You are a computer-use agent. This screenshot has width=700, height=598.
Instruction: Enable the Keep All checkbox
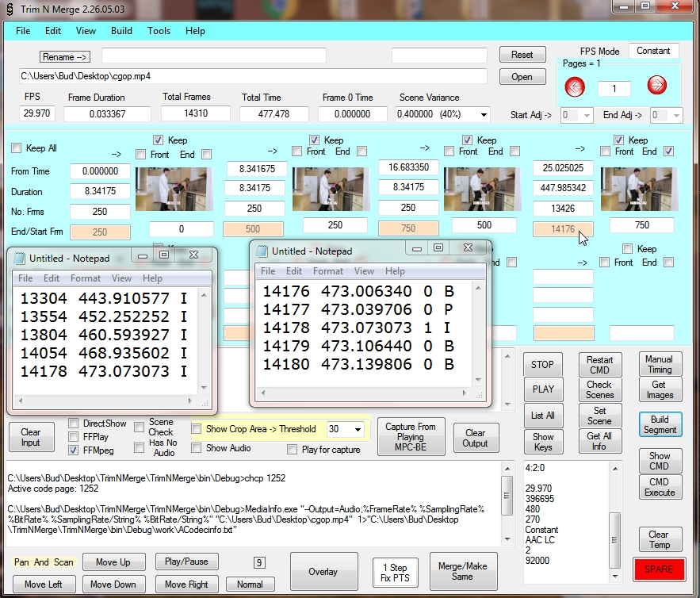(17, 148)
